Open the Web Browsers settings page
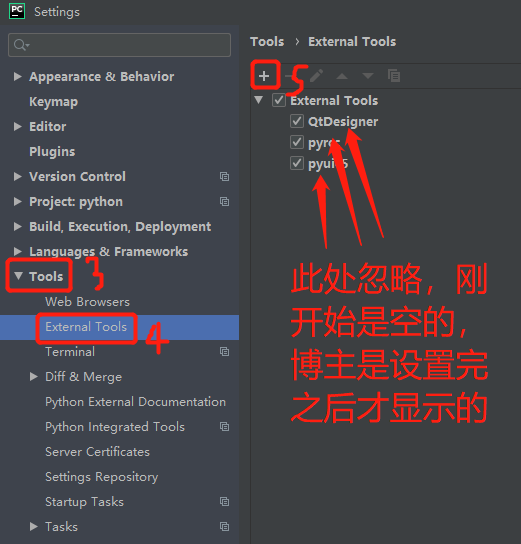 [x=87, y=301]
